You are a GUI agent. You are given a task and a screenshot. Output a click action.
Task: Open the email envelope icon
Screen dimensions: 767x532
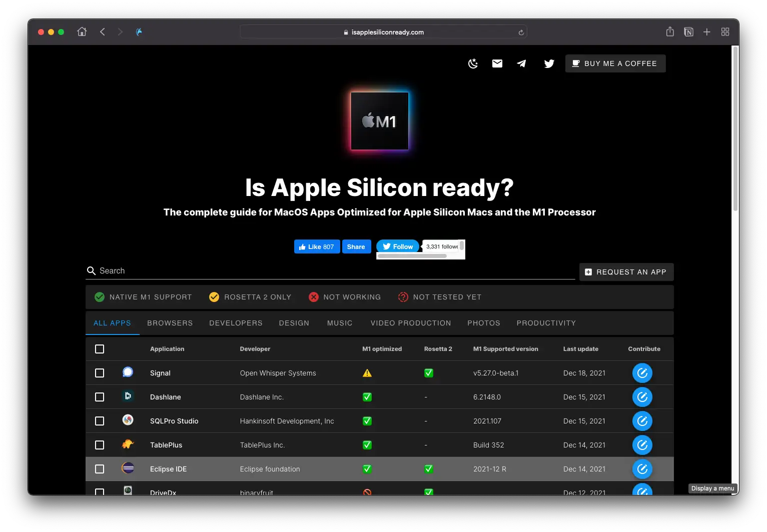click(497, 63)
